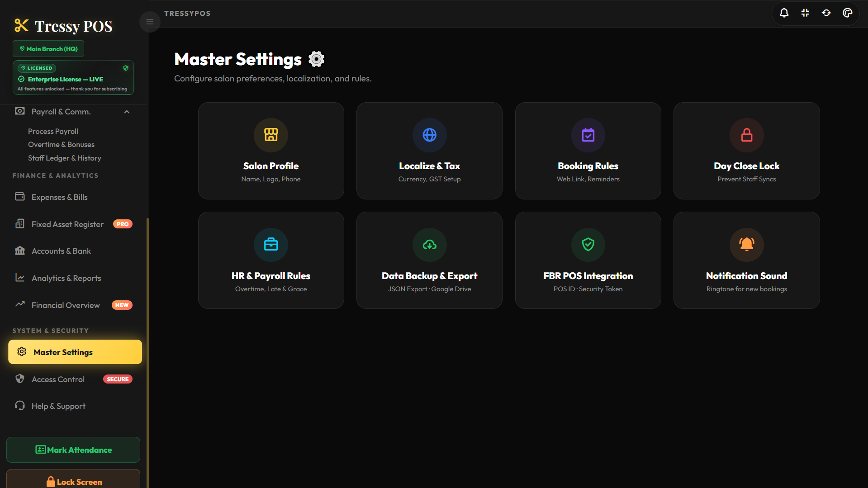This screenshot has width=868, height=488.
Task: Open the theme palette icon
Action: click(848, 13)
